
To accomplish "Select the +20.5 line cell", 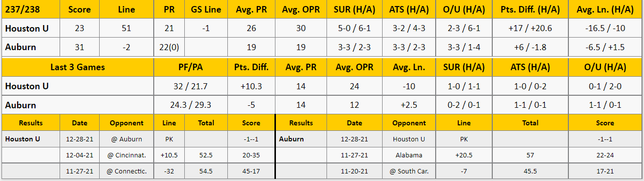I will 464,155.
